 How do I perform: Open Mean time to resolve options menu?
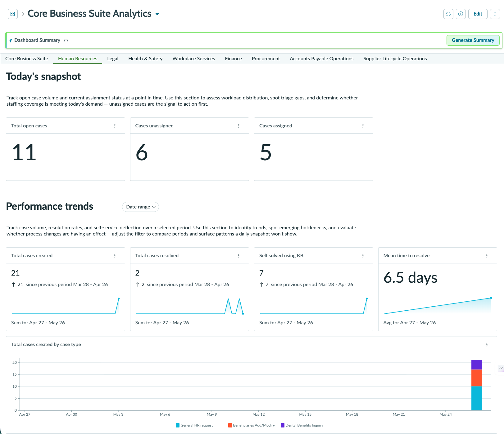pos(487,256)
